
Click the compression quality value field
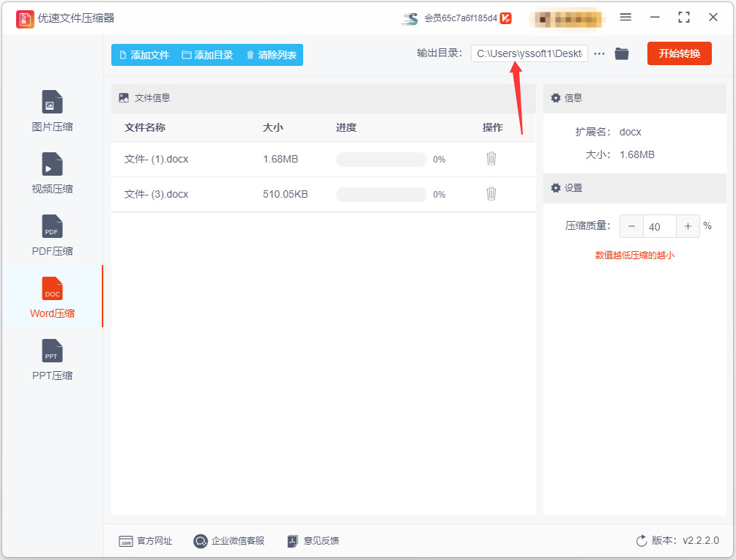pos(660,226)
